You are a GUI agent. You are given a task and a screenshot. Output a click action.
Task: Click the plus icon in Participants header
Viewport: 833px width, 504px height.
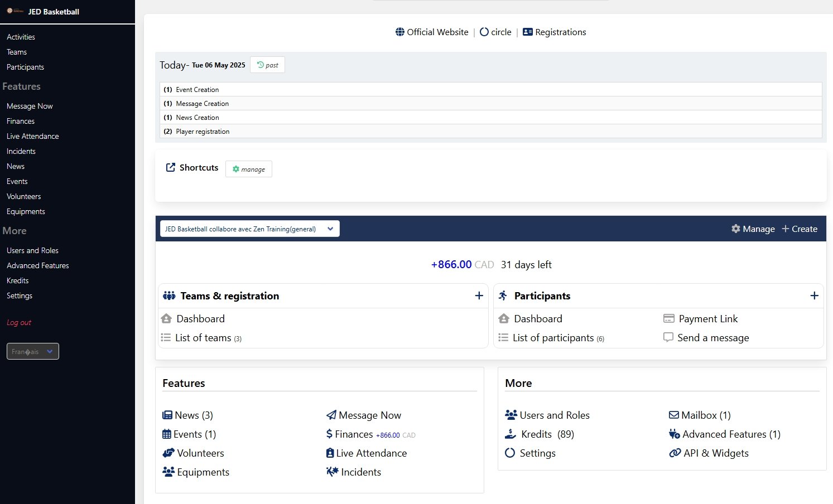point(814,295)
